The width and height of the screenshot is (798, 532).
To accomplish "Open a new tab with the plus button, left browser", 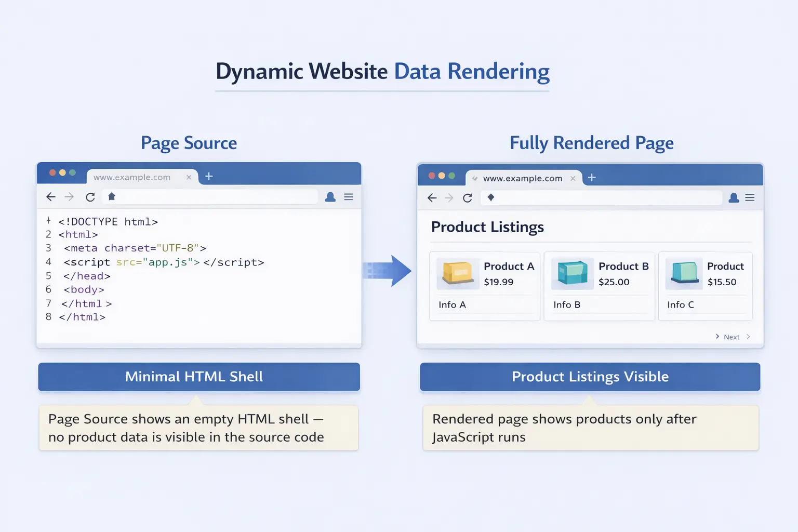I will tap(209, 176).
